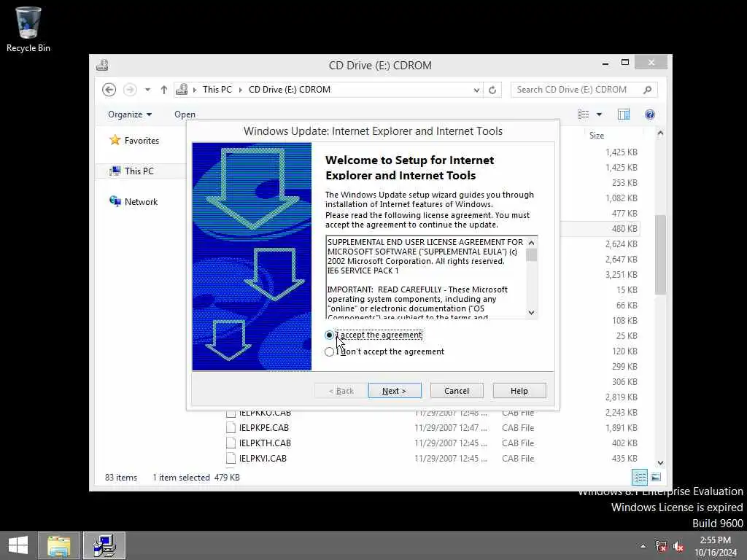This screenshot has width=747, height=560.
Task: Select I accept the agreement radio
Action: [329, 335]
